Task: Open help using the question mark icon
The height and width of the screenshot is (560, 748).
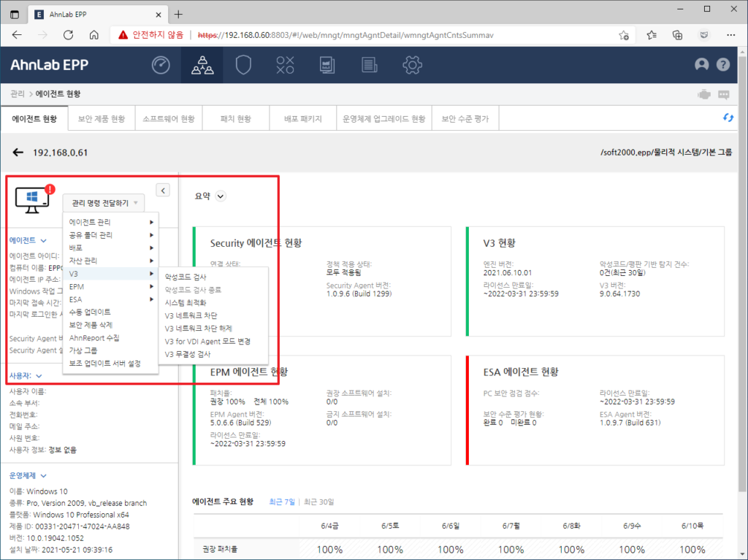Action: [722, 64]
